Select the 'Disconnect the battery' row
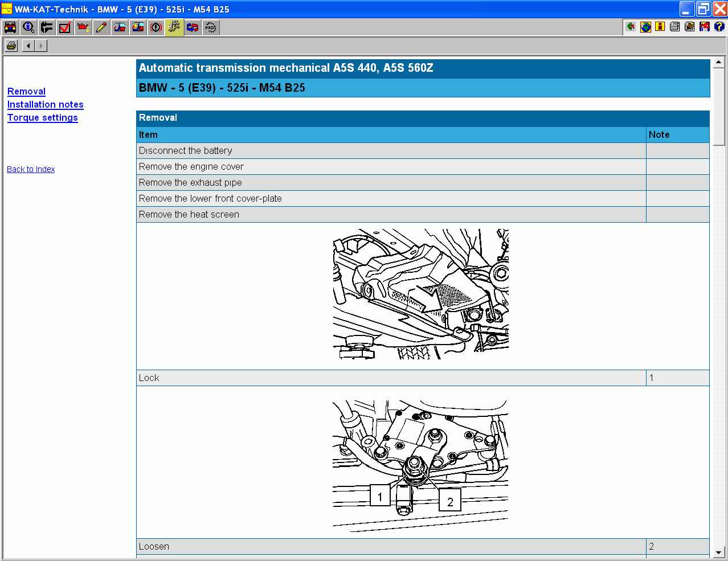Screen dimensions: 728x561 [423, 150]
